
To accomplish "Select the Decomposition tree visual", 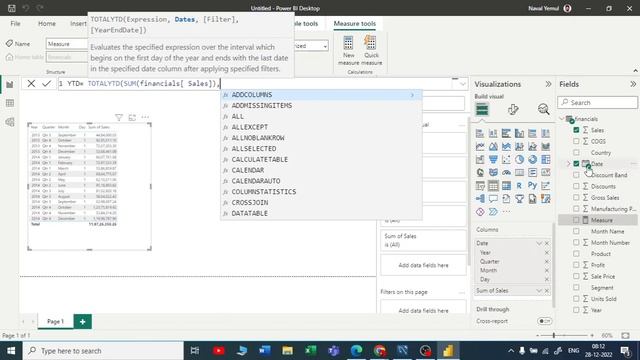I will click(x=480, y=199).
